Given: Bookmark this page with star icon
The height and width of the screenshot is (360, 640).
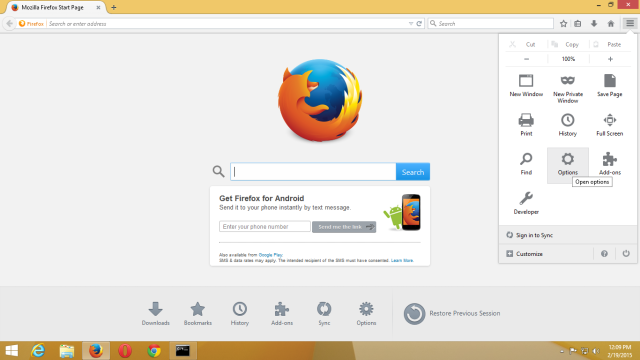Looking at the screenshot, I should (x=563, y=24).
